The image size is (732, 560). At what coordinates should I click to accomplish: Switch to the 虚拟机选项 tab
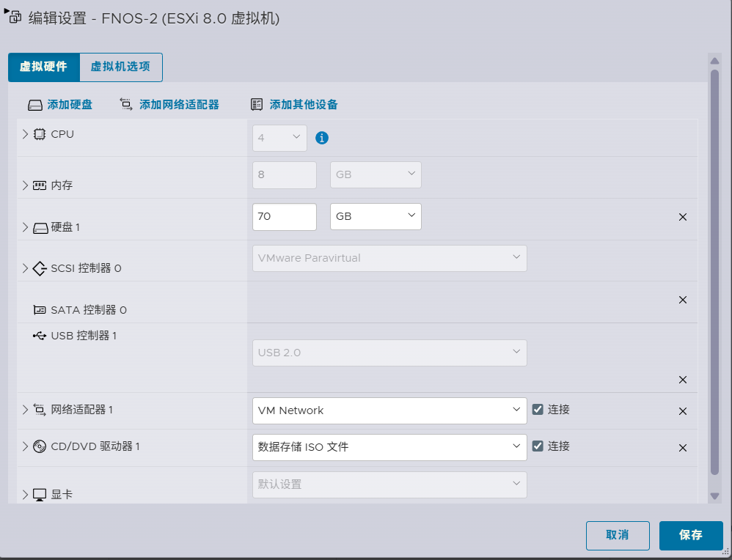[120, 67]
